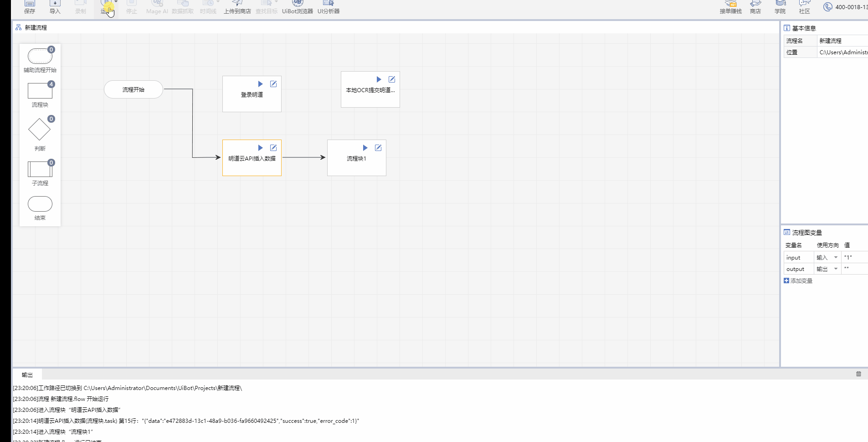
Task: Click the 保存 (Save) toolbar button
Action: click(x=30, y=7)
